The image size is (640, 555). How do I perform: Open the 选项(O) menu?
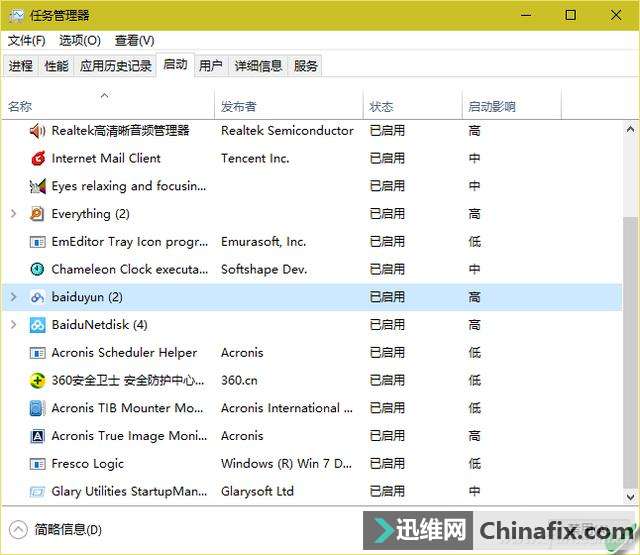(80, 40)
